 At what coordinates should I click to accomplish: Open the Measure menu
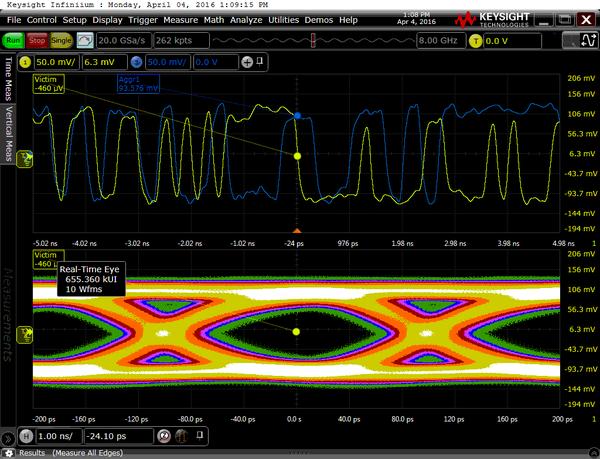coord(181,20)
